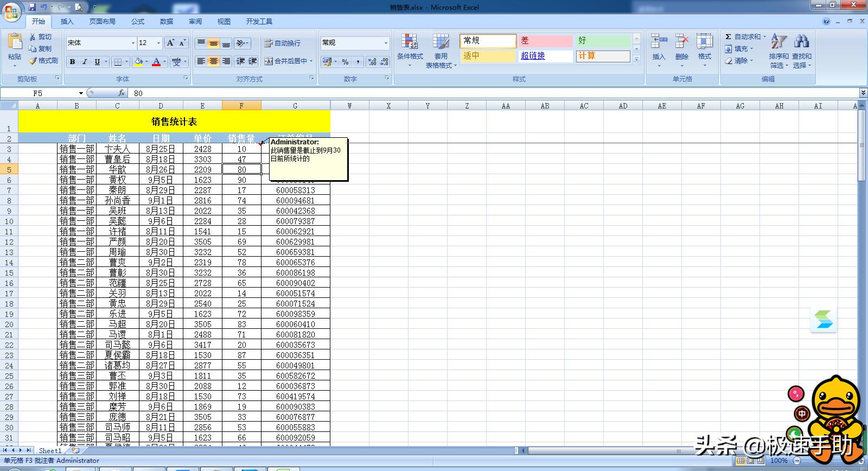Apply the yellow fill color

139,62
